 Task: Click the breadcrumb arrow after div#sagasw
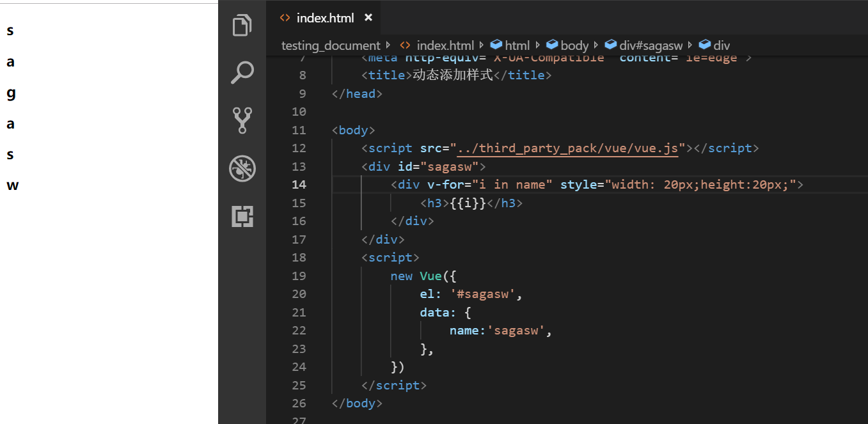click(x=691, y=45)
